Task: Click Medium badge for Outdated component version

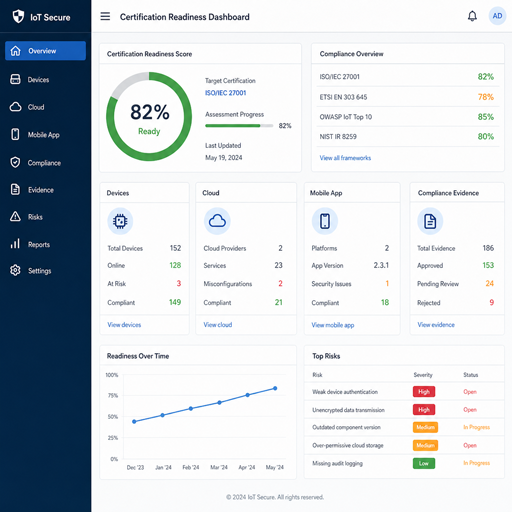Action: pos(425,427)
